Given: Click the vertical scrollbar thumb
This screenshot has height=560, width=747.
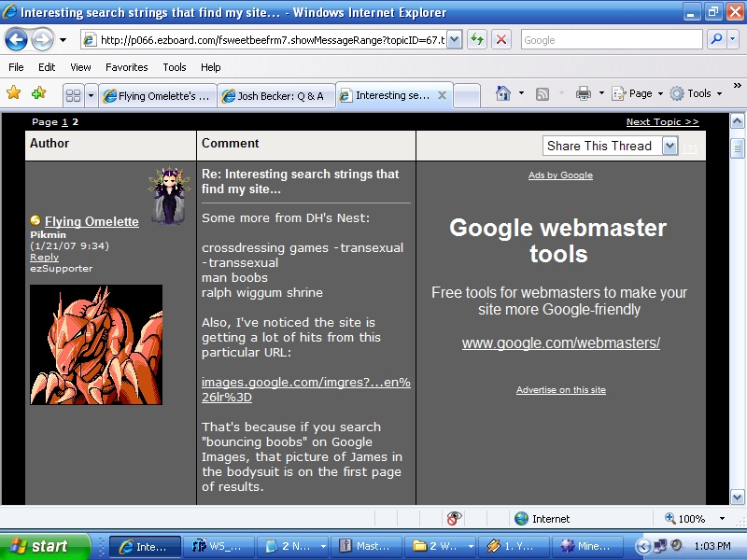Looking at the screenshot, I should click(737, 147).
